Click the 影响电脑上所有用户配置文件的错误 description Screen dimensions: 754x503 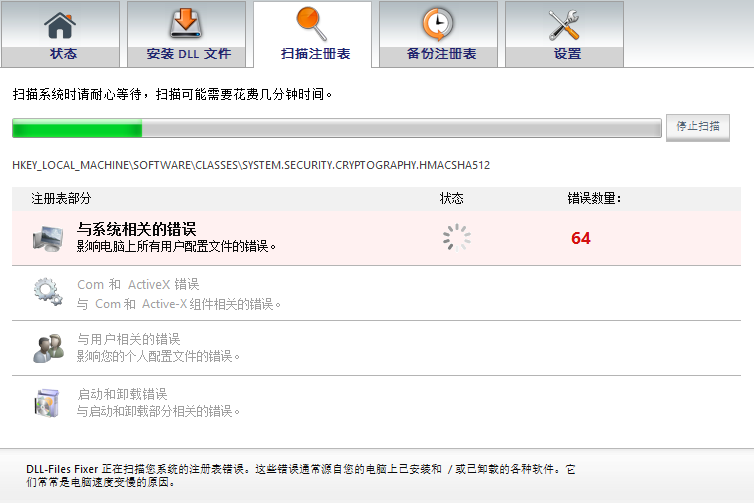click(x=176, y=247)
